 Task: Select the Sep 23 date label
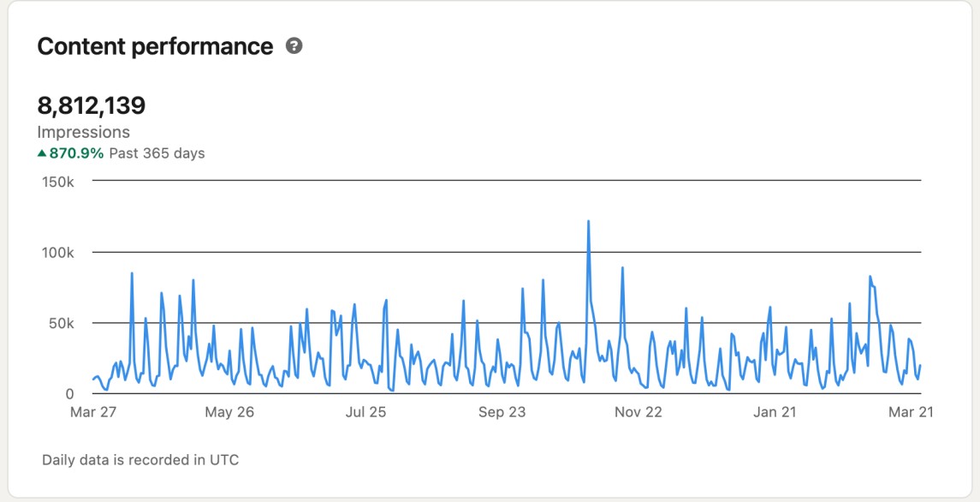click(x=502, y=412)
